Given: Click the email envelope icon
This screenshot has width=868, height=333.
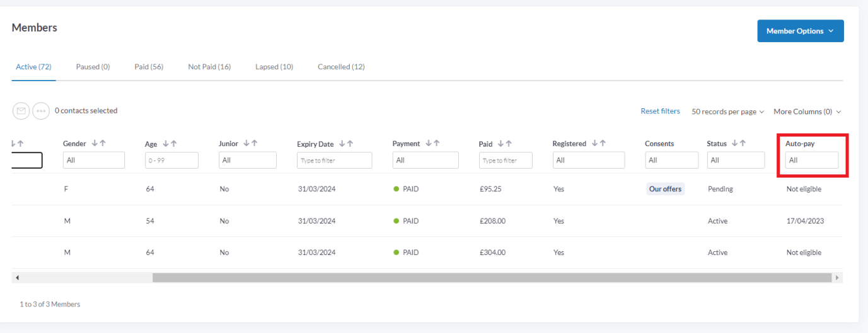Looking at the screenshot, I should pos(21,111).
